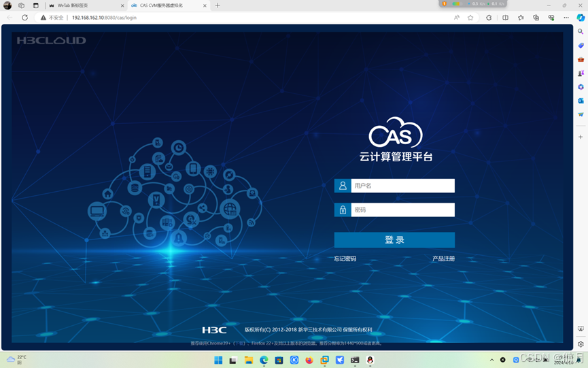Click the 不安全 not secure warning indicator
This screenshot has height=368, width=588.
52,18
